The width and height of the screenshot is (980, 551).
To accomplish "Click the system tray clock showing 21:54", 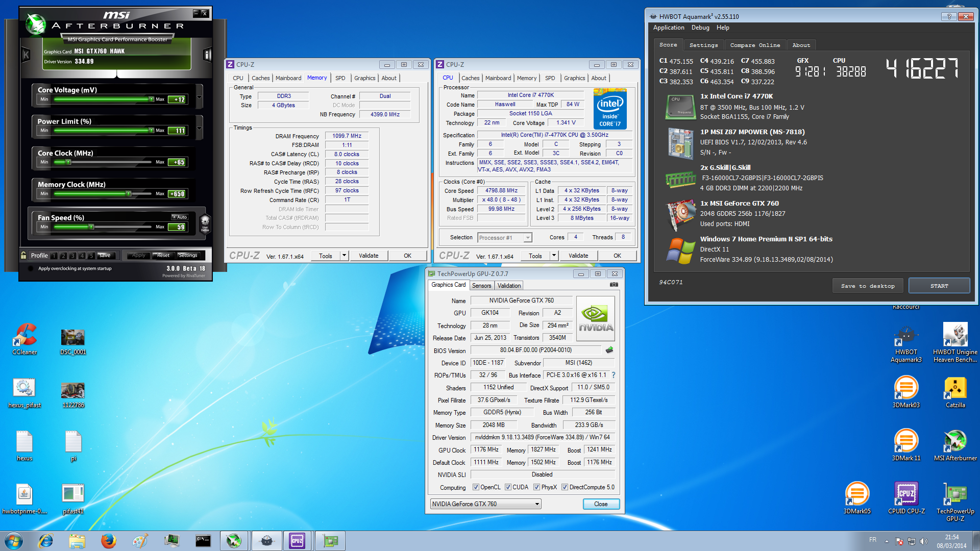I will (x=951, y=541).
